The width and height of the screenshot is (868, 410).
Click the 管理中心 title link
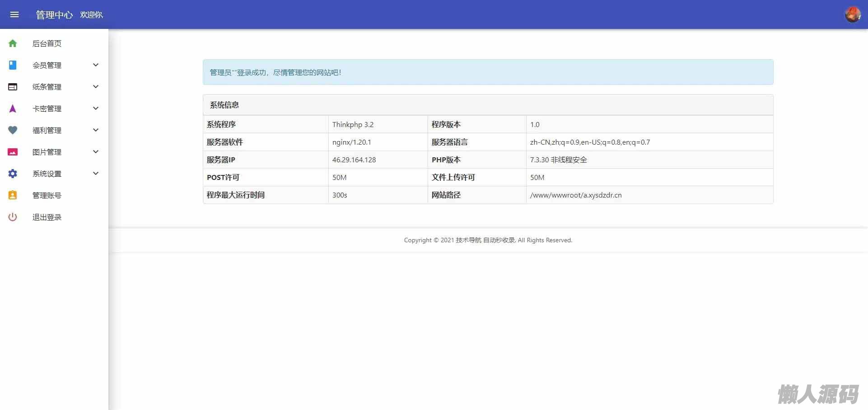point(54,15)
